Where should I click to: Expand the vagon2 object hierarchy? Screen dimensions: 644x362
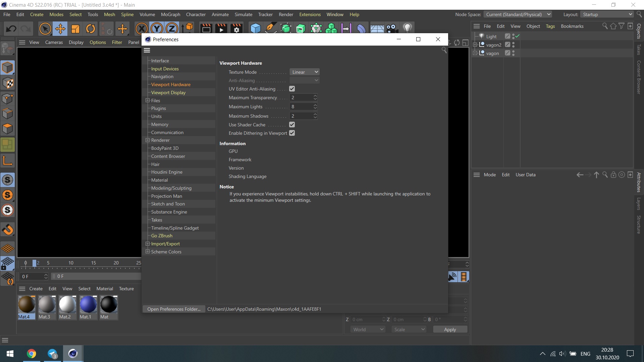pos(475,45)
